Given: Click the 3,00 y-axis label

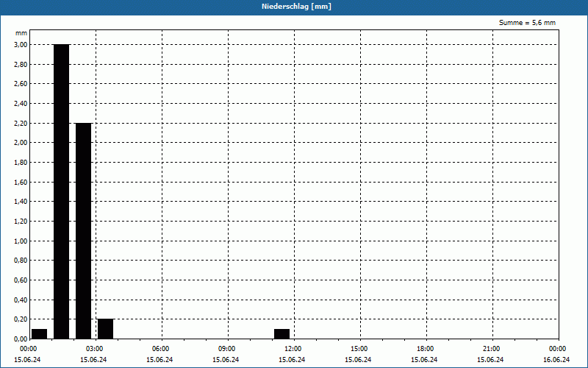Looking at the screenshot, I should 21,45.
